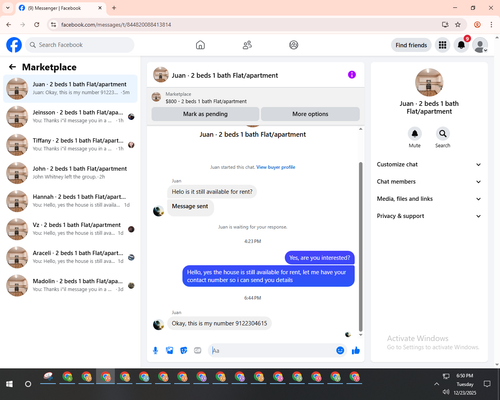
Task: Select message 'Helo is it still available for rent?'
Action: (x=212, y=192)
